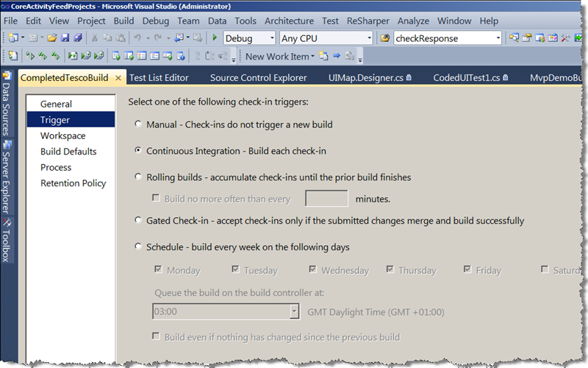
Task: Start debugging with the green play icon
Action: pyautogui.click(x=215, y=38)
